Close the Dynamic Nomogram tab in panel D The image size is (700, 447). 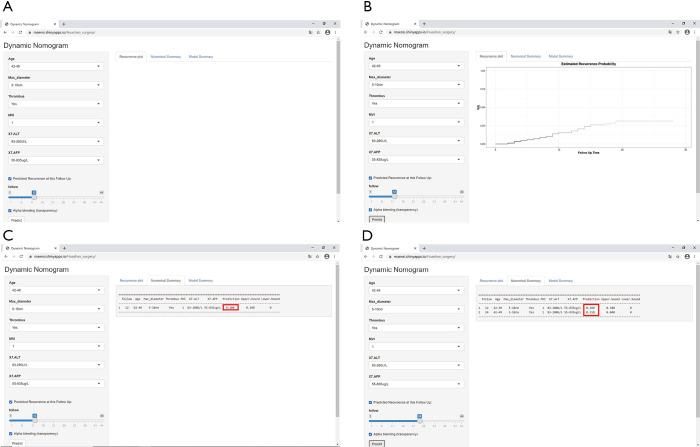[x=415, y=247]
